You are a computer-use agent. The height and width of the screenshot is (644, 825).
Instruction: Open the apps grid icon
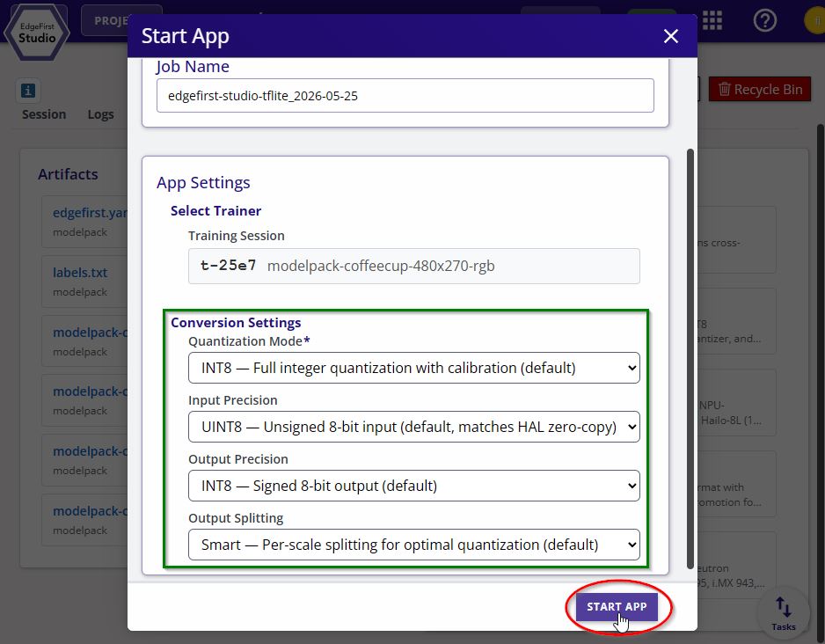point(712,20)
